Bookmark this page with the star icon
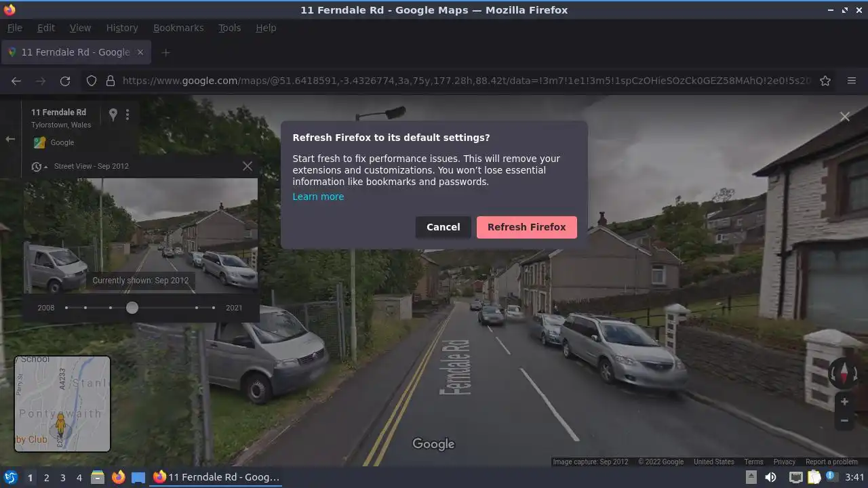868x488 pixels. tap(825, 81)
